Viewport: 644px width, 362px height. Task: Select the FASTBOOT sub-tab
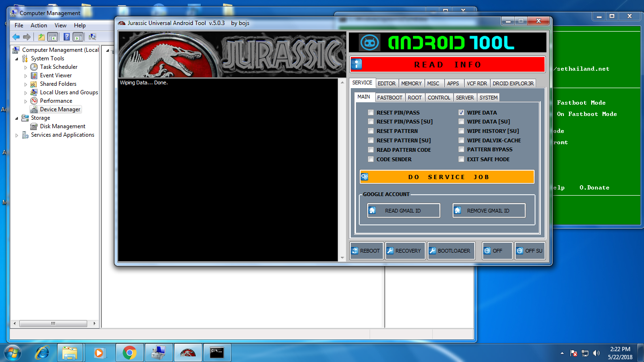(390, 98)
